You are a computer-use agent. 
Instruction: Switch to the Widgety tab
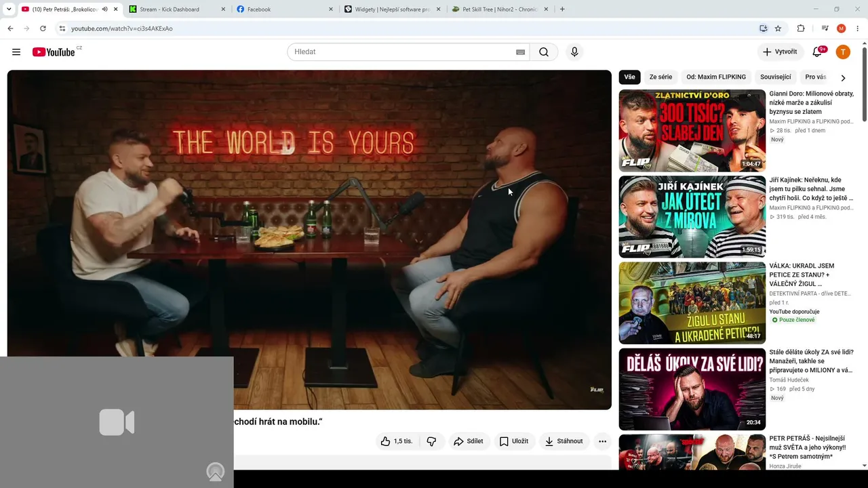[x=393, y=9]
